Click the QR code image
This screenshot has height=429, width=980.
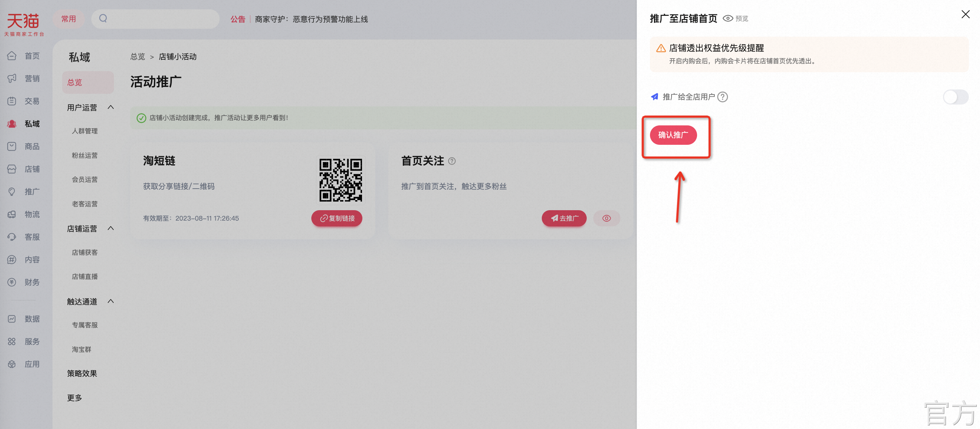(340, 180)
